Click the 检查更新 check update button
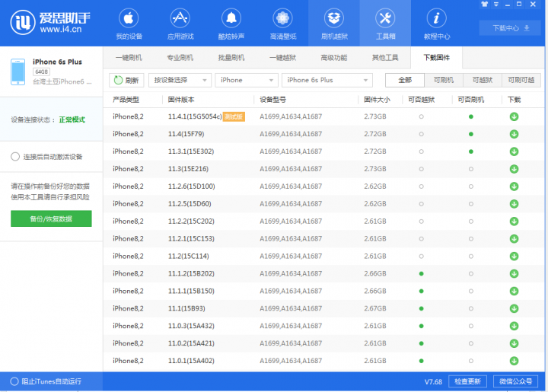 pos(467,381)
